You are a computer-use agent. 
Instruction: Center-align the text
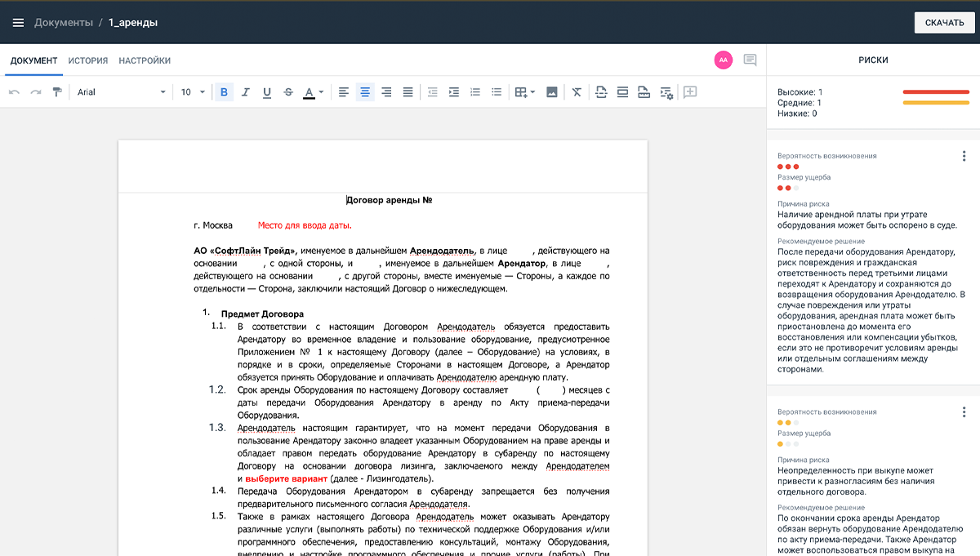pos(365,92)
